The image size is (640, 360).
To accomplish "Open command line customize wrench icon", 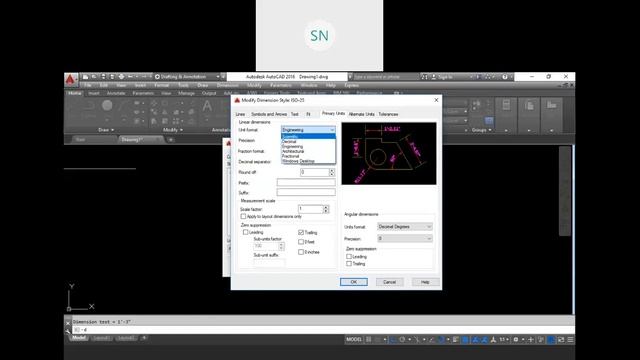I will tap(68, 330).
